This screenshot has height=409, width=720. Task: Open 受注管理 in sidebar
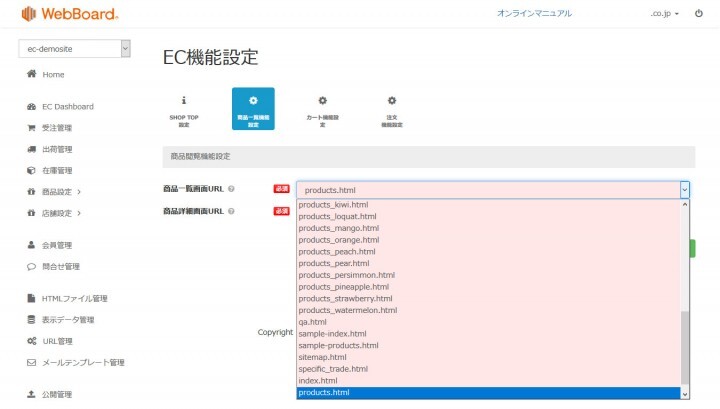57,128
